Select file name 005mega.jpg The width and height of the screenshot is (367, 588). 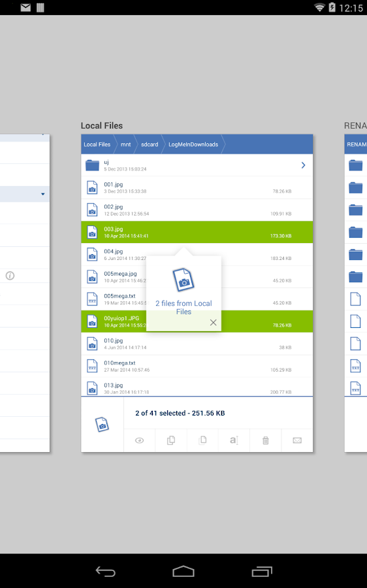[120, 274]
